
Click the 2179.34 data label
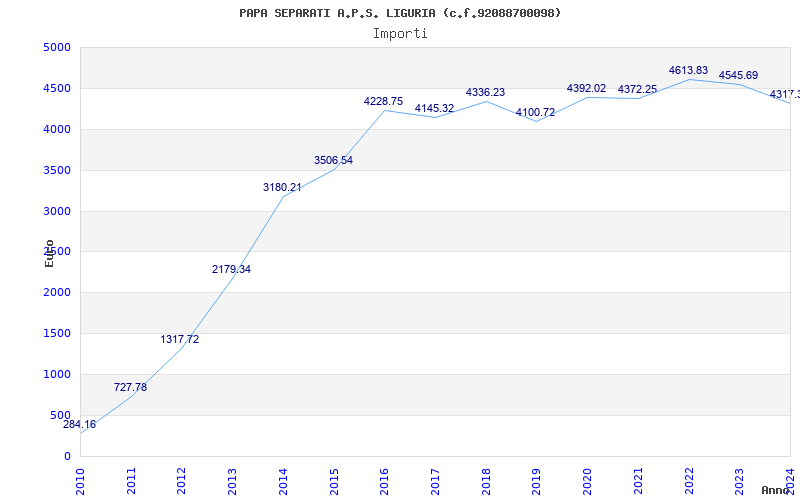[232, 269]
